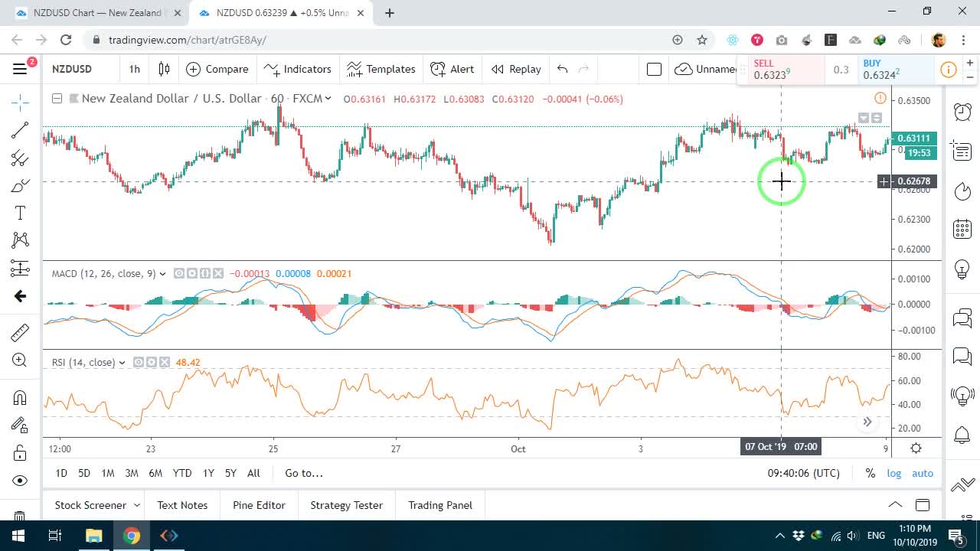980x551 pixels.
Task: Toggle magnet mode in left toolbar
Action: [20, 397]
